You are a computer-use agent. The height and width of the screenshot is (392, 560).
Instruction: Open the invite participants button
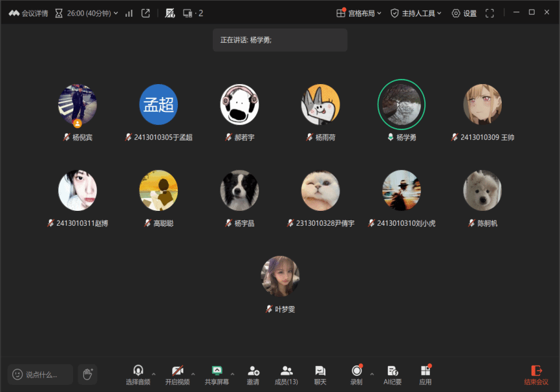[x=253, y=375]
